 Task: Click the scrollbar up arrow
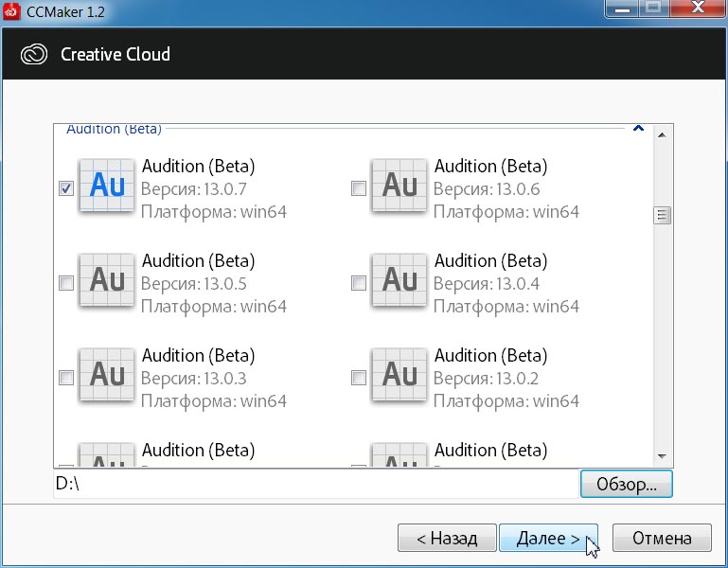(662, 135)
